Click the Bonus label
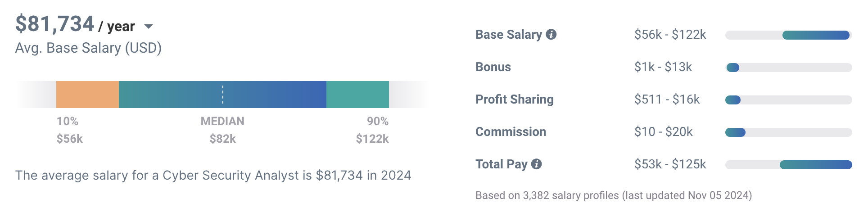 pos(493,67)
